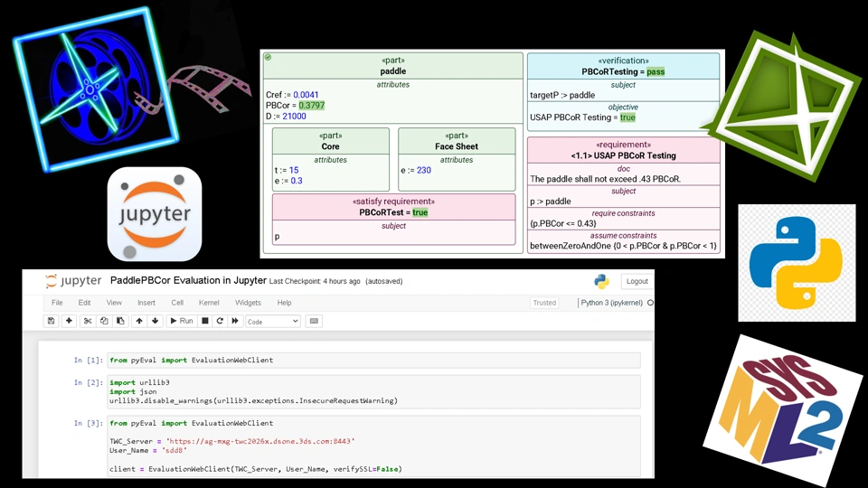Viewport: 868px width, 488px height.
Task: Click the D value 21000
Action: (x=294, y=117)
